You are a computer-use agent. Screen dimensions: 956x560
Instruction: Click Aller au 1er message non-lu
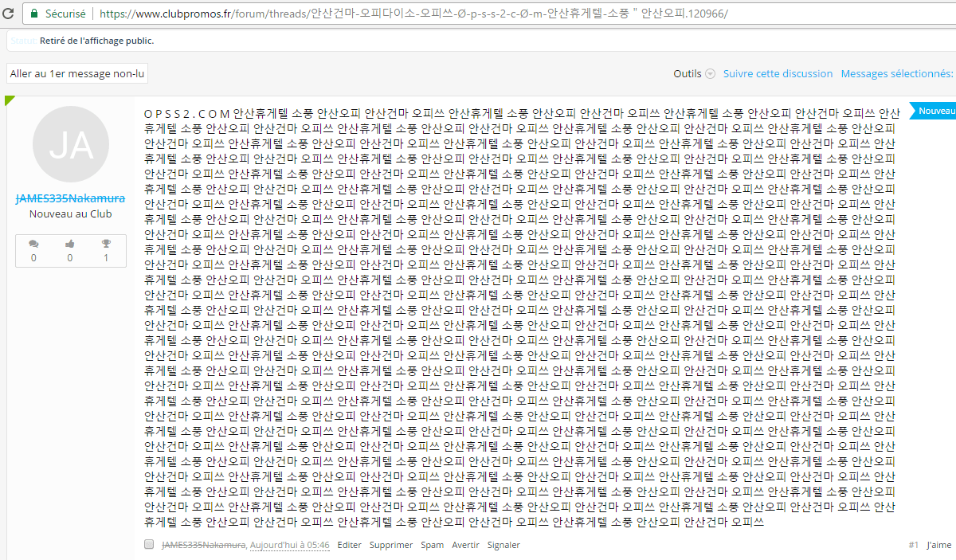(x=77, y=73)
